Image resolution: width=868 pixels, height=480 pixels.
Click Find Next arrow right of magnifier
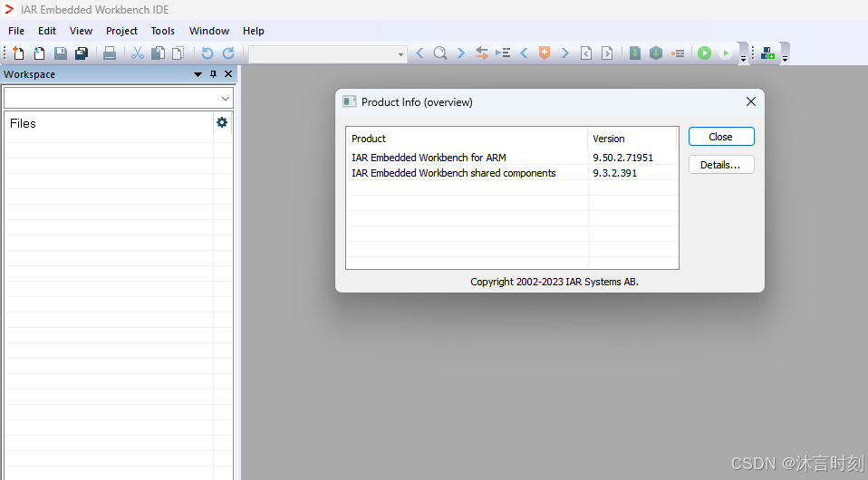[x=460, y=53]
